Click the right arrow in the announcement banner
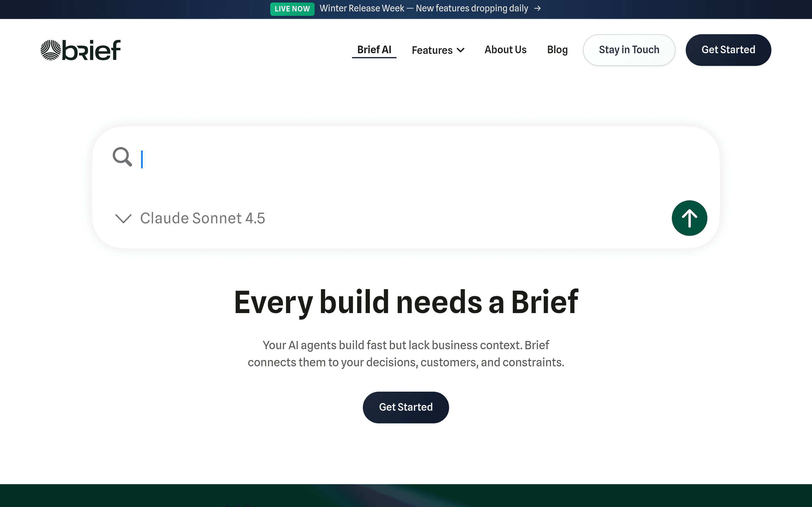The image size is (812, 507). click(537, 8)
